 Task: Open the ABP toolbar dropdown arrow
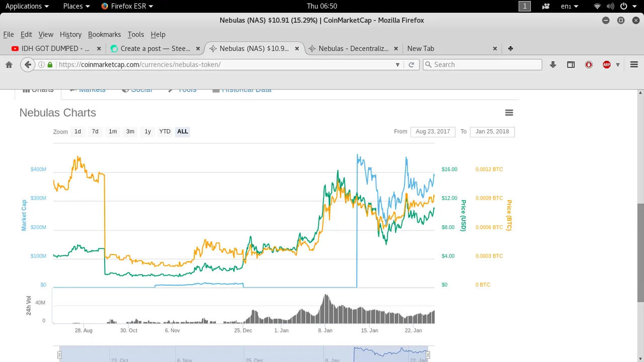tap(617, 64)
